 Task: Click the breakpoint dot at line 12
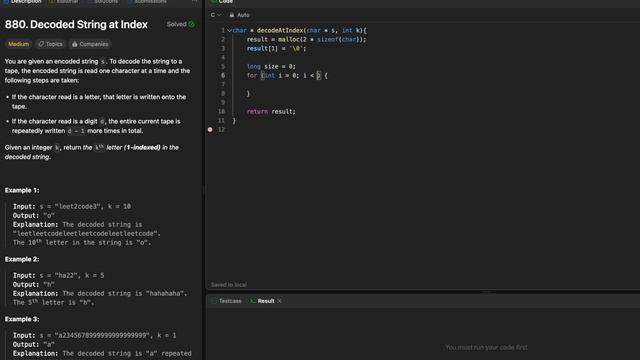[x=210, y=129]
